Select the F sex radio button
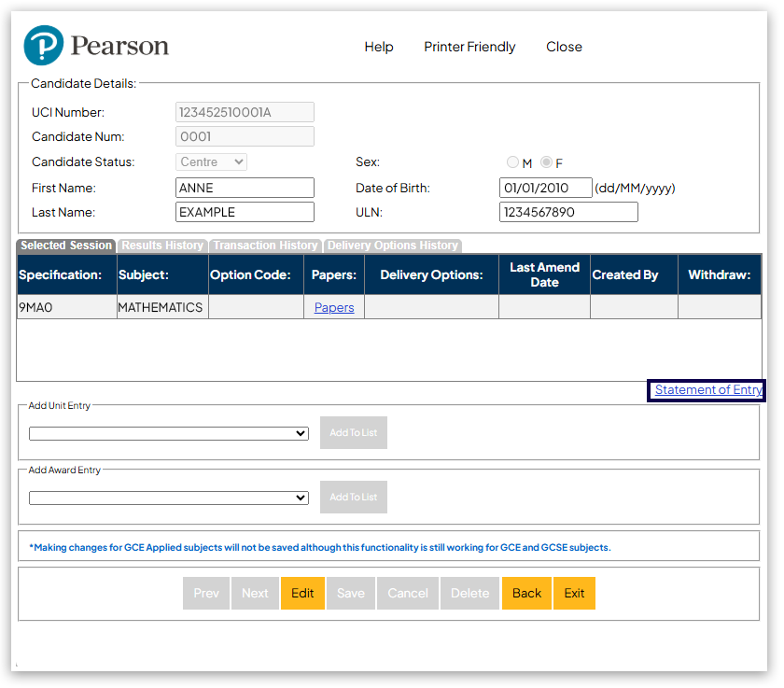 [x=546, y=161]
